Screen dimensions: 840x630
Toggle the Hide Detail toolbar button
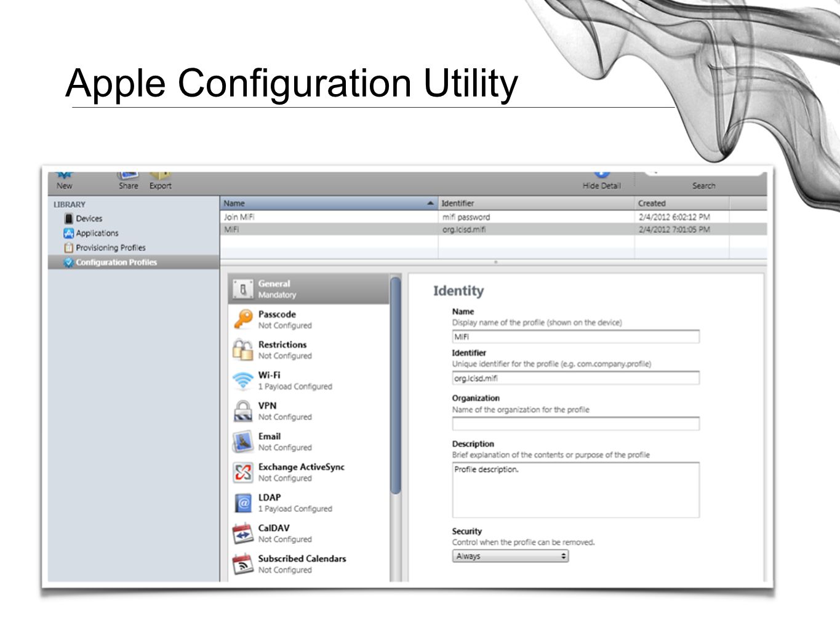(x=601, y=180)
